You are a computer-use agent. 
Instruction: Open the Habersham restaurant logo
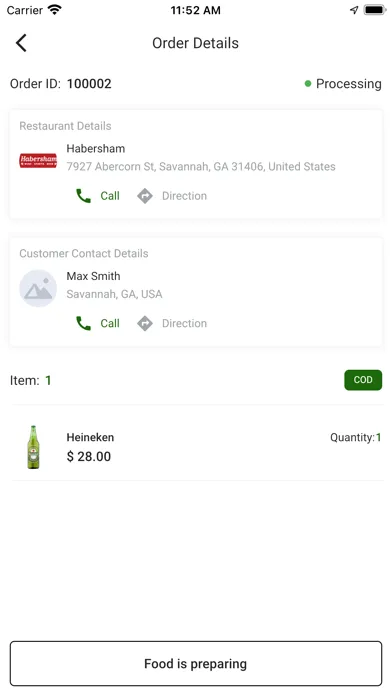[x=38, y=160]
